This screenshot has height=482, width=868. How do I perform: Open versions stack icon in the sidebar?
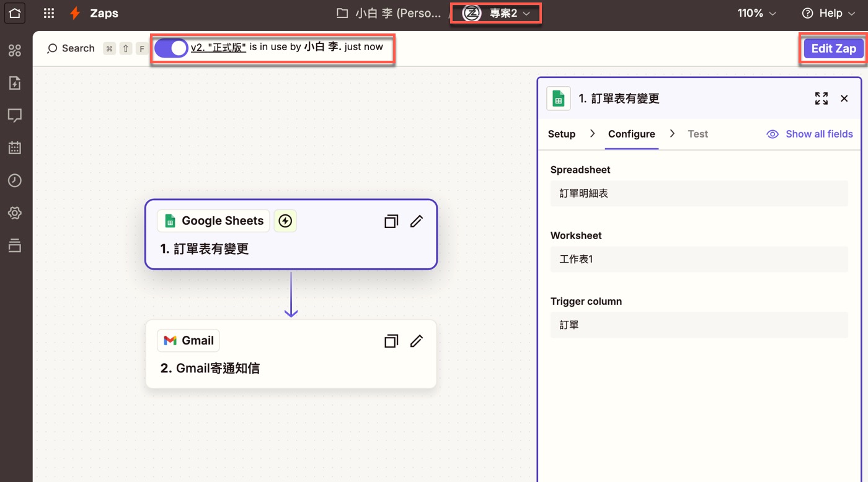coord(15,245)
